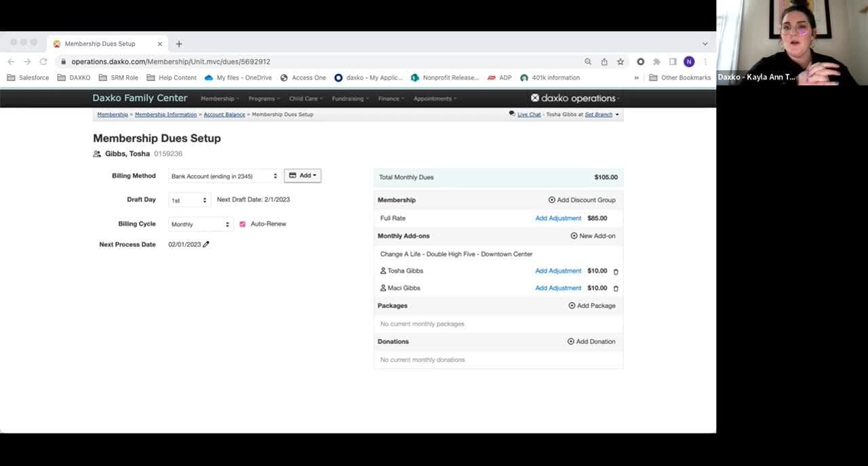Open the Draft Day dropdown
The height and width of the screenshot is (466, 868).
[x=189, y=200]
